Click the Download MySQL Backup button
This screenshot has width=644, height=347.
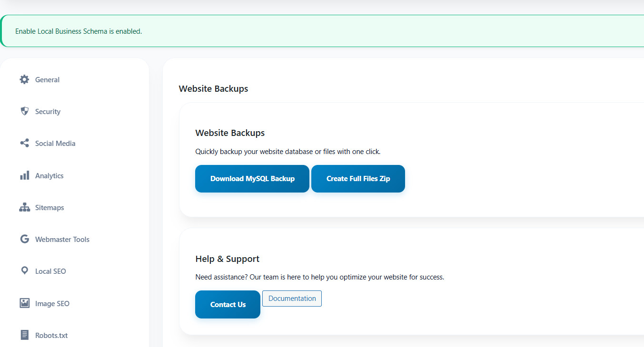(252, 178)
